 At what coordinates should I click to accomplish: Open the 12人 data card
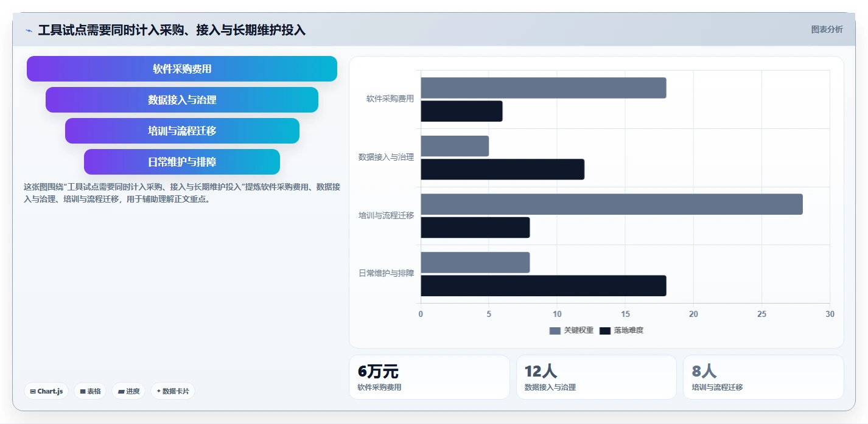point(597,377)
